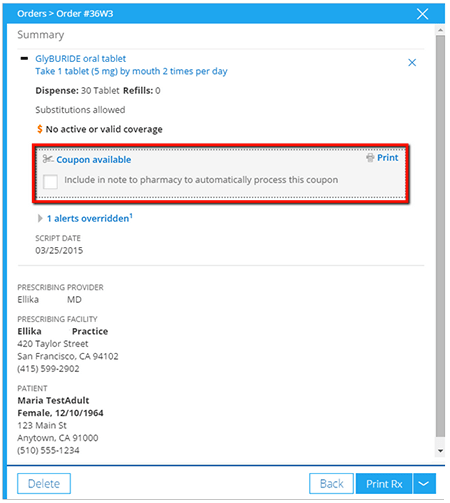Open the GlyBURIDE oral tablet link
This screenshot has height=503, width=450.
[81, 59]
